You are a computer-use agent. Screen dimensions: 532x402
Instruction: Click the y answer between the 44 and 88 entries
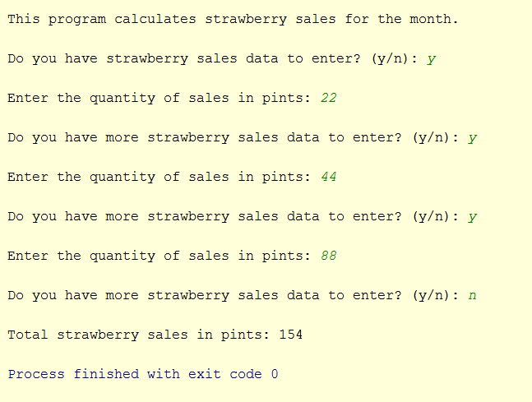tap(472, 216)
